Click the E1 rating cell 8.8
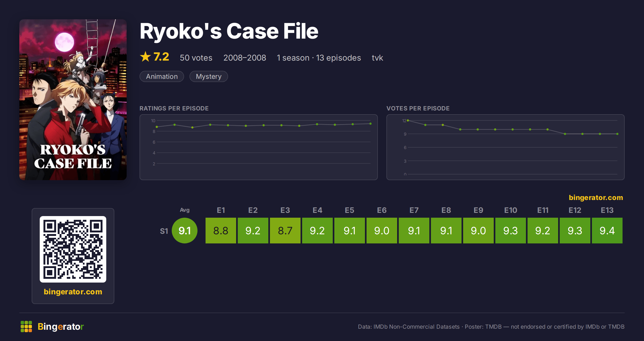Image resolution: width=644 pixels, height=341 pixels. click(x=221, y=231)
